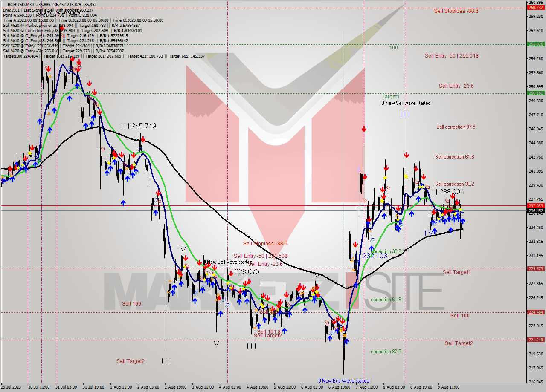Select the 'Sell Target1' label

(x=456, y=272)
